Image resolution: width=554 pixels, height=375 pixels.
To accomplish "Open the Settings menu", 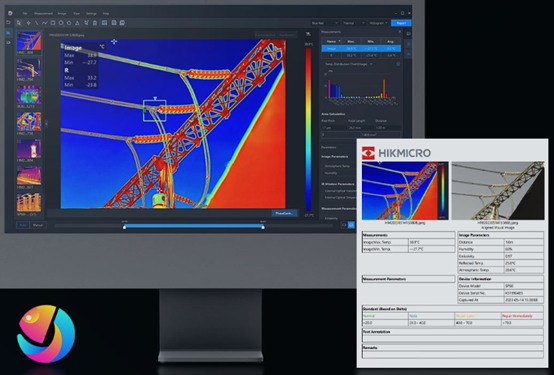I will 91,13.
